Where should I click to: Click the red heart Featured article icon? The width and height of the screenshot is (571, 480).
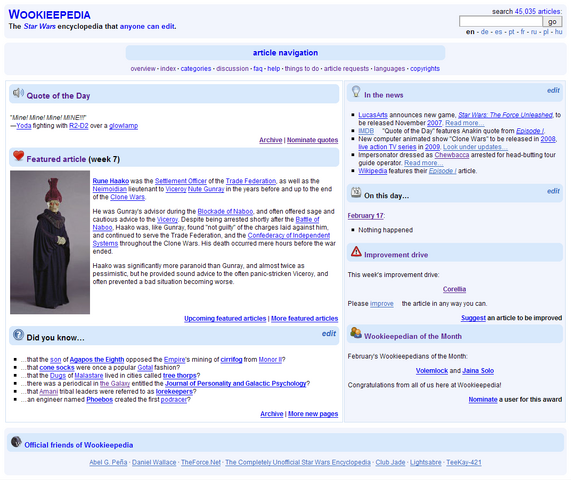[19, 156]
